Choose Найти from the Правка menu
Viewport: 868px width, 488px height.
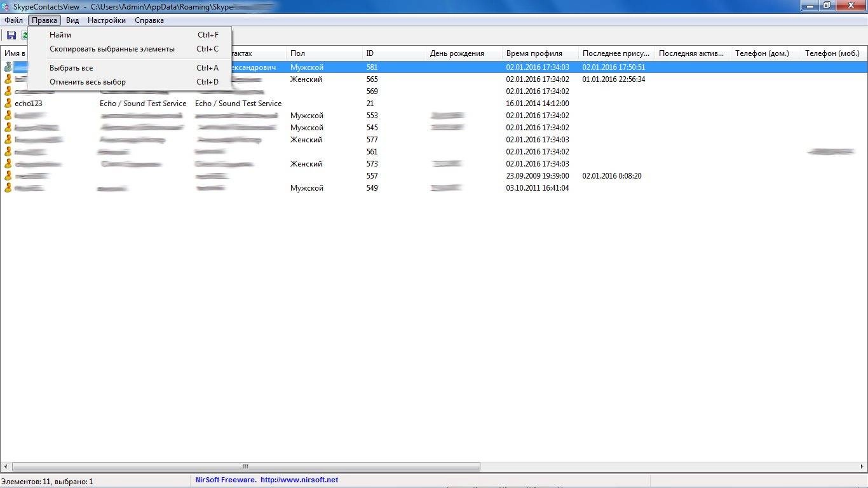(x=130, y=35)
